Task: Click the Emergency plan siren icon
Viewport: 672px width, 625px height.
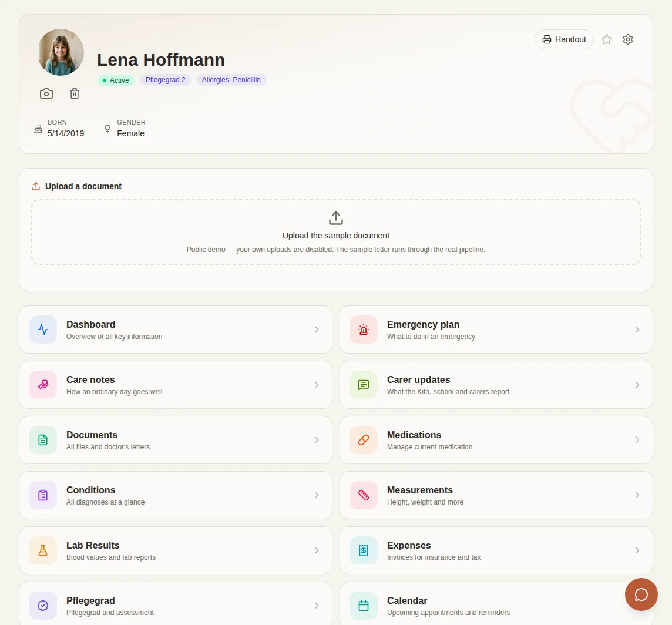Action: (364, 330)
